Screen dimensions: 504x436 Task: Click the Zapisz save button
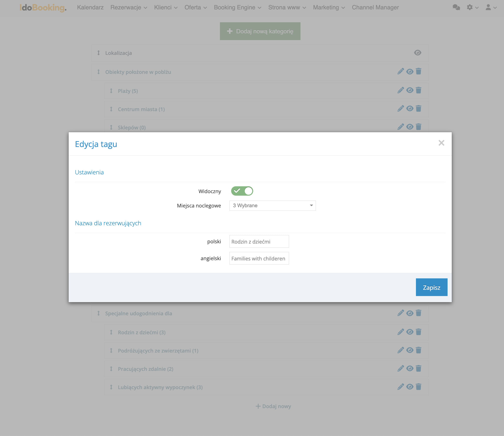click(431, 287)
